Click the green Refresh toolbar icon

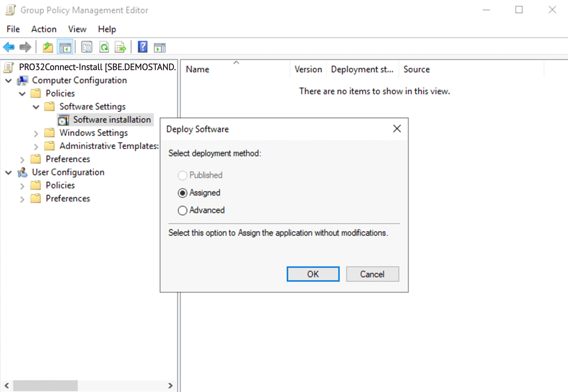tap(104, 47)
